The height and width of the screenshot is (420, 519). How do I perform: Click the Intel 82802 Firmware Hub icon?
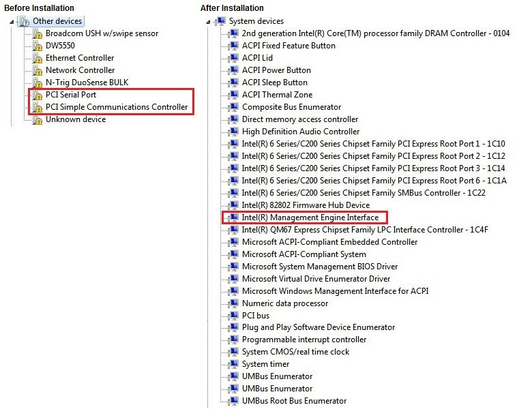pos(233,205)
